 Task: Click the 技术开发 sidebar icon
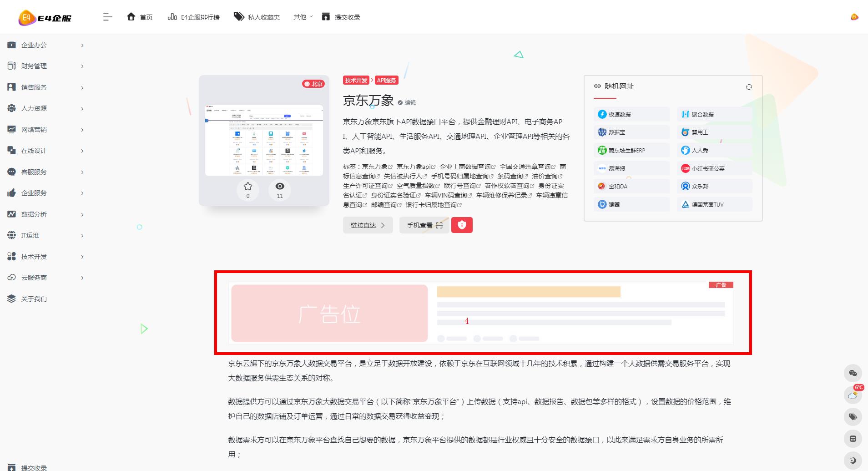tap(11, 257)
